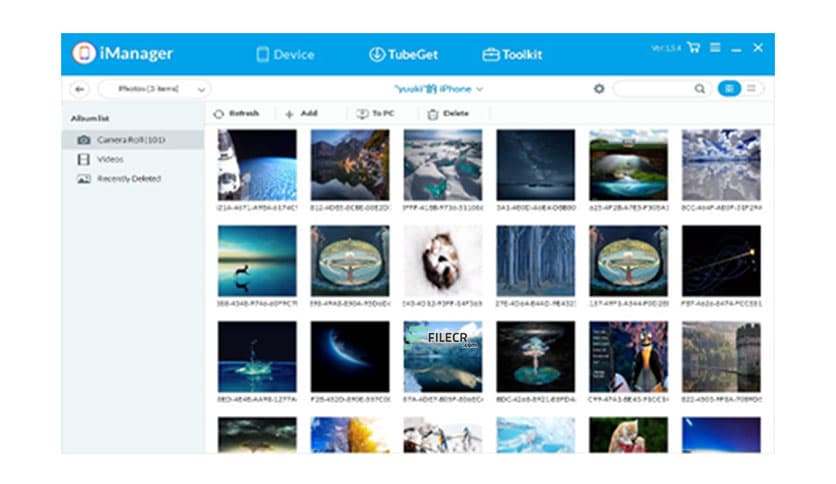
Task: Open the hamburger menu icon in title bar
Action: [x=715, y=47]
